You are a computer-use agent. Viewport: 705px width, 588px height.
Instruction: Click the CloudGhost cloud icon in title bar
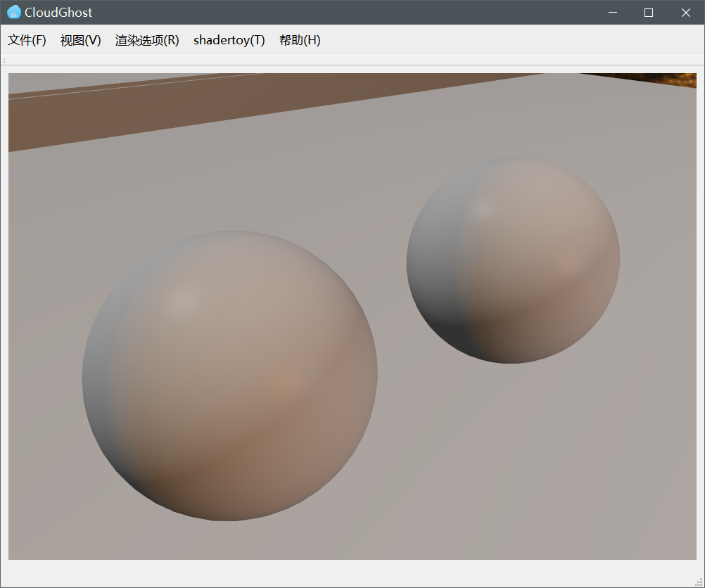point(13,13)
